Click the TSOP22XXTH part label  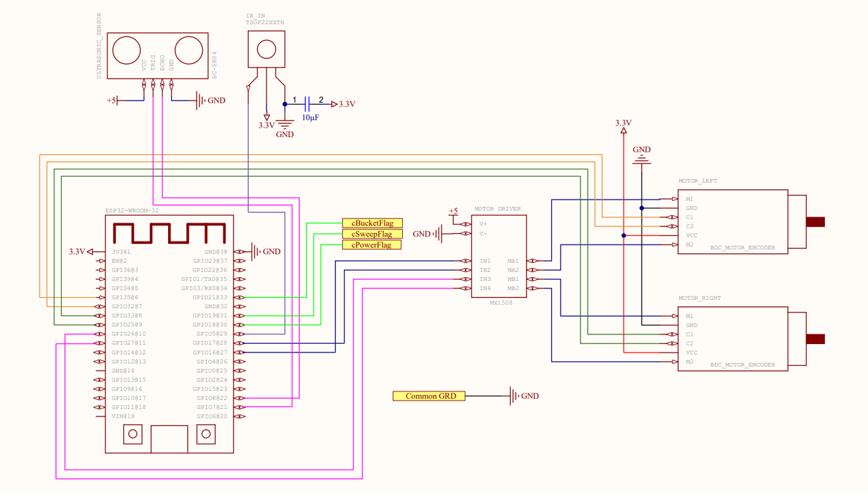coord(265,22)
